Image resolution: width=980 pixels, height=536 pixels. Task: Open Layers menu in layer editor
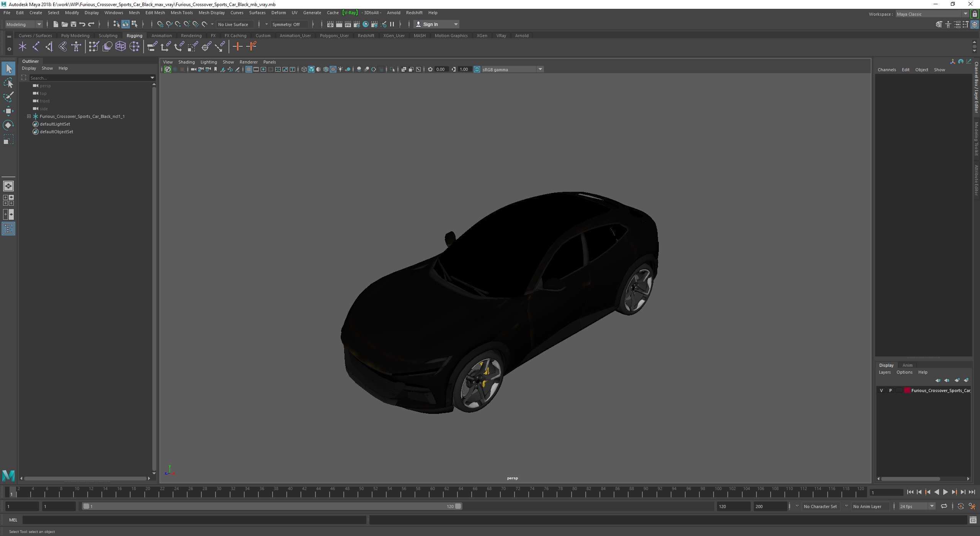pyautogui.click(x=884, y=372)
